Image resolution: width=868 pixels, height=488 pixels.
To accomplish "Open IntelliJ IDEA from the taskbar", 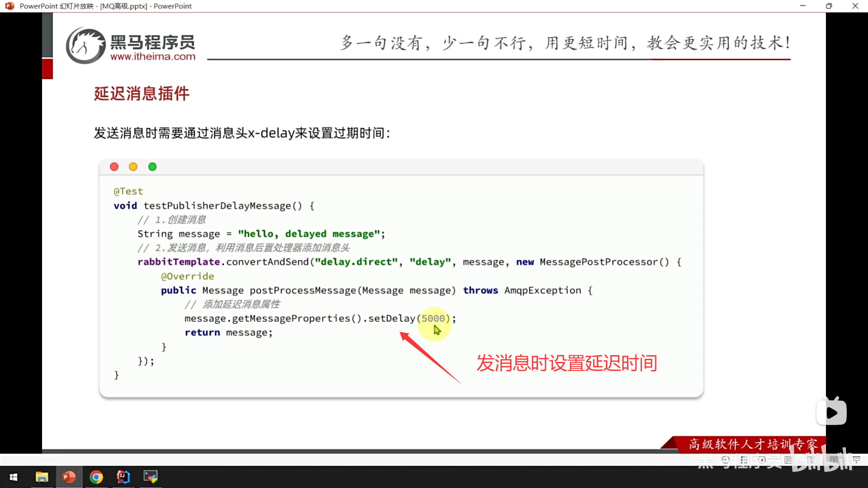I will pos(123,477).
